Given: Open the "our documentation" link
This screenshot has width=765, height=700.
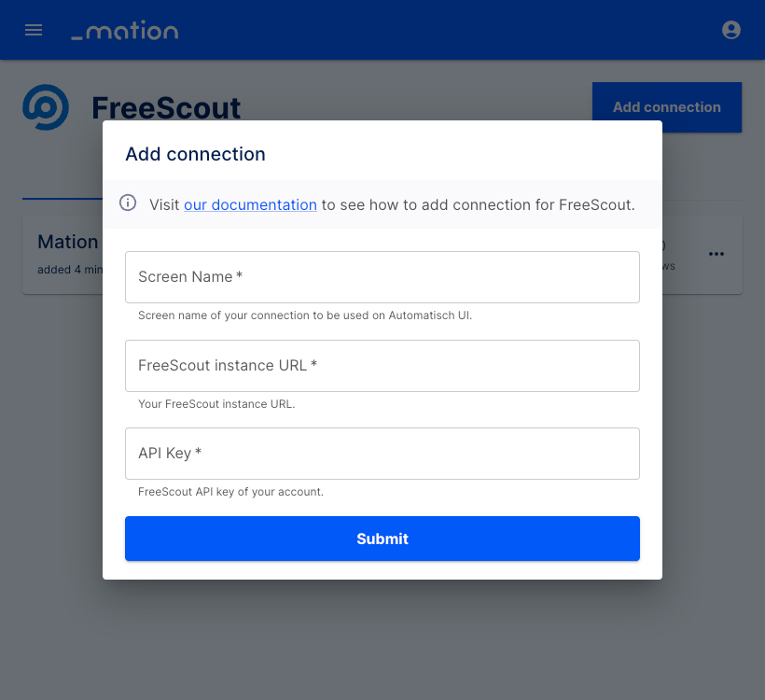Looking at the screenshot, I should pyautogui.click(x=250, y=205).
